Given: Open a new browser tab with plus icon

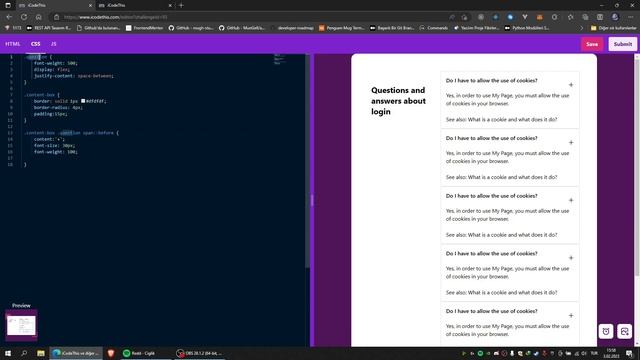Looking at the screenshot, I should (181, 5).
